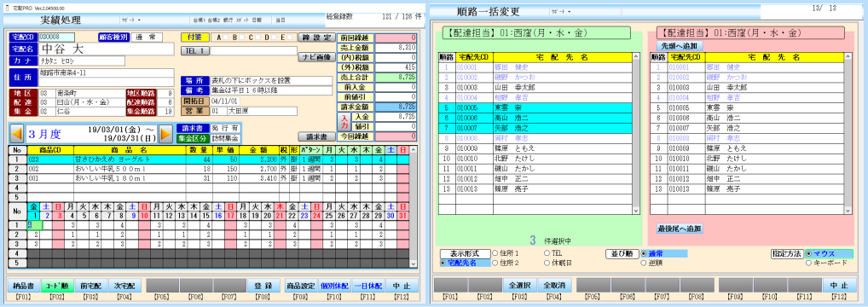Select the 住所1 display format radio button
The height and width of the screenshot is (307, 868).
495,253
